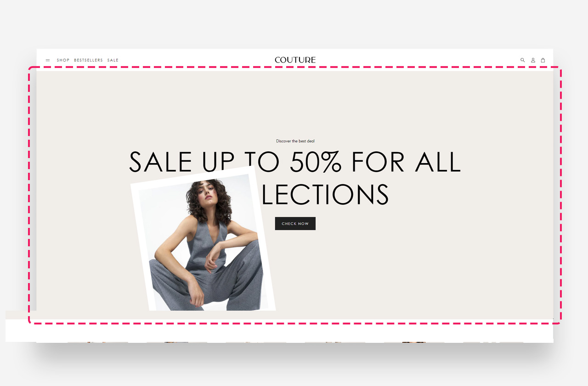
Task: Open the hamburger menu icon
Action: click(x=48, y=60)
